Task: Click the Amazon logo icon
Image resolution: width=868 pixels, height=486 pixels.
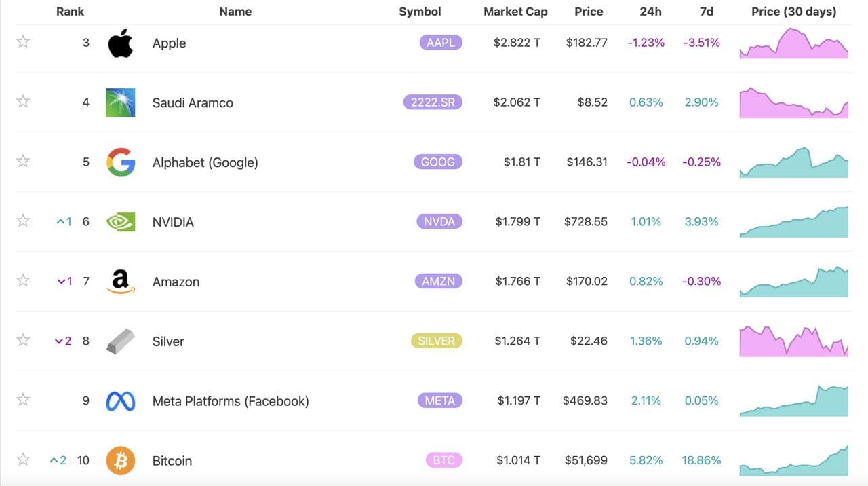Action: tap(121, 282)
